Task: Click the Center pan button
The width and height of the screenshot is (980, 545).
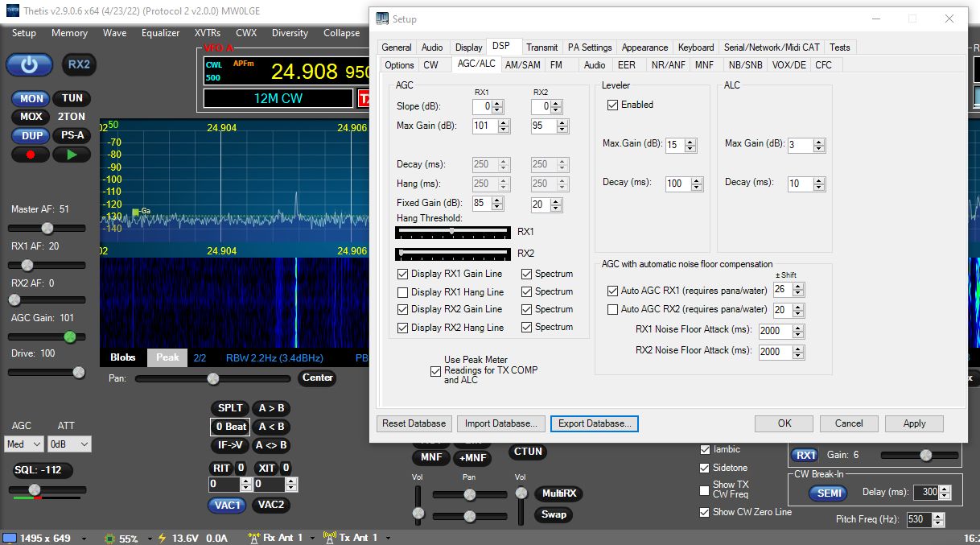Action: (x=318, y=378)
